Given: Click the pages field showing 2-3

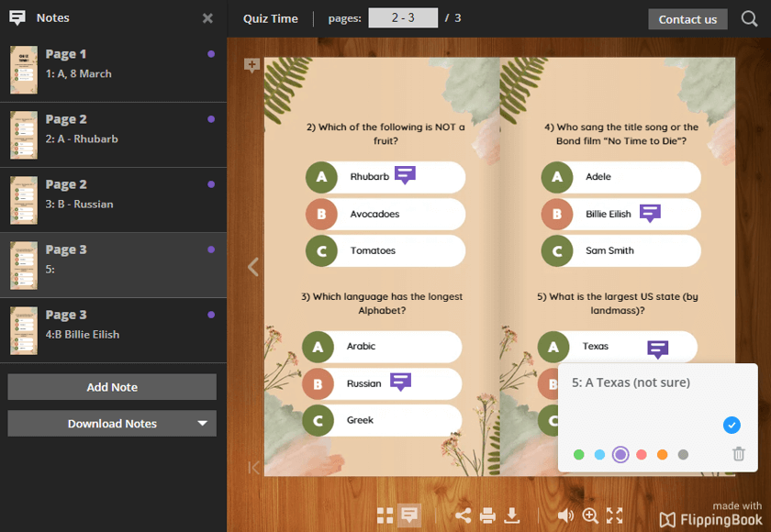Looking at the screenshot, I should (403, 17).
